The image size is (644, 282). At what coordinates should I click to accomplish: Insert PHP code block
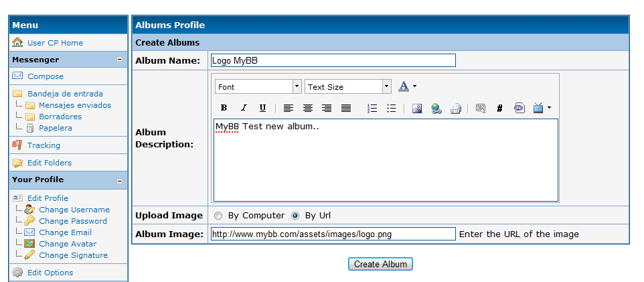point(519,108)
